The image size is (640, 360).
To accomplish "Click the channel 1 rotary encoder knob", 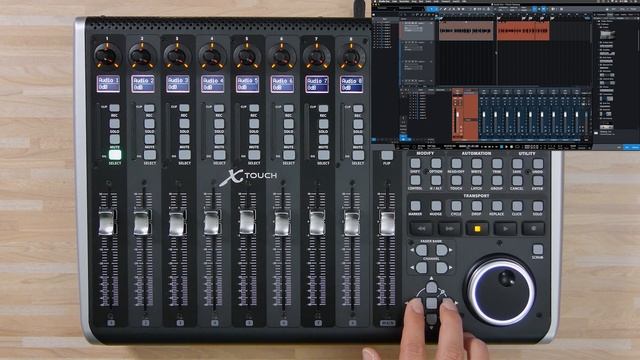I will tap(107, 56).
